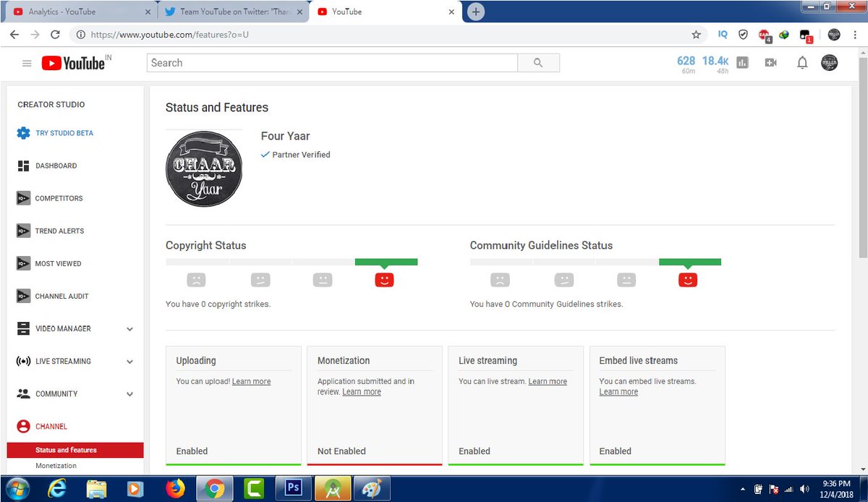
Task: Click the happy face copyright status icon
Action: [384, 279]
